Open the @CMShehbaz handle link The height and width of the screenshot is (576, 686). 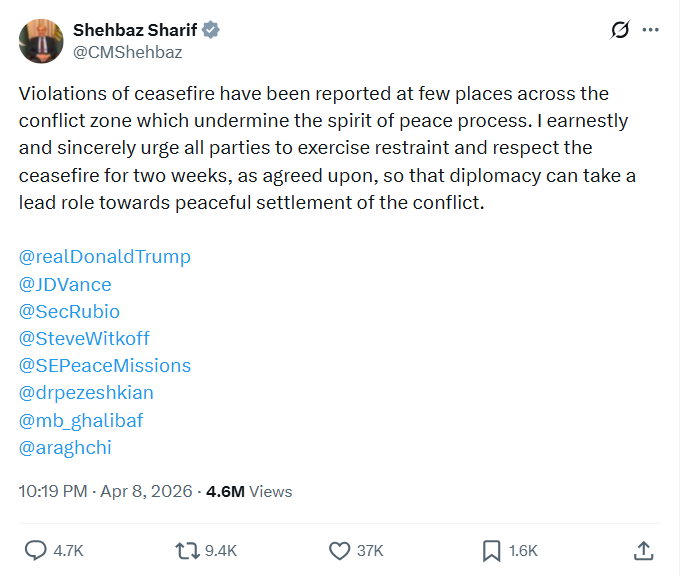pyautogui.click(x=127, y=52)
